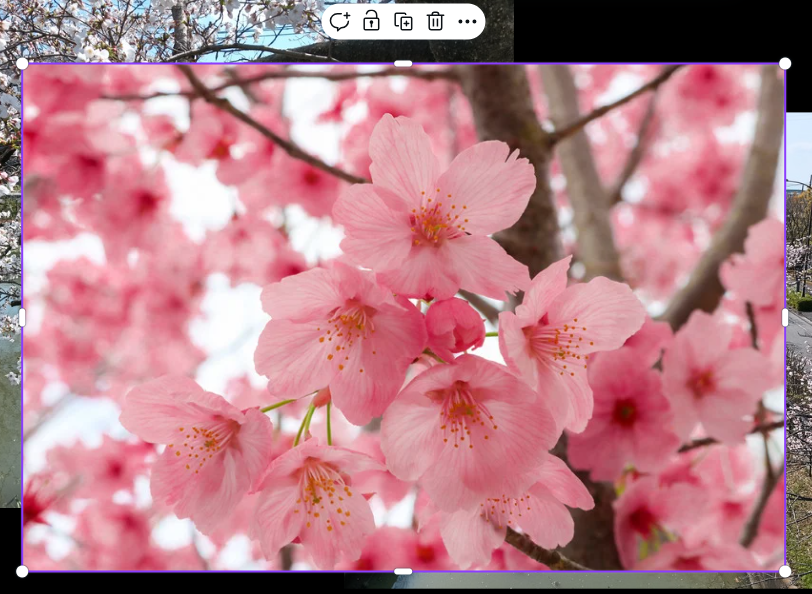The width and height of the screenshot is (812, 594).
Task: Click the left edge middle crop handle
Action: [22, 318]
